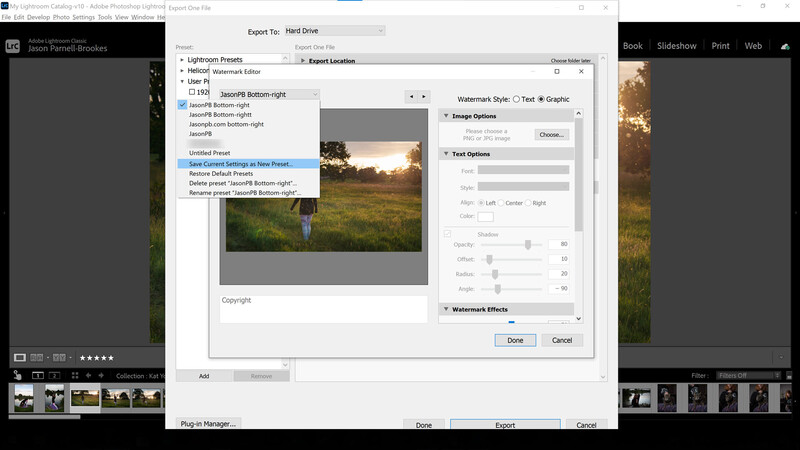This screenshot has height=450, width=800.
Task: Select Graphic watermark style
Action: point(541,99)
